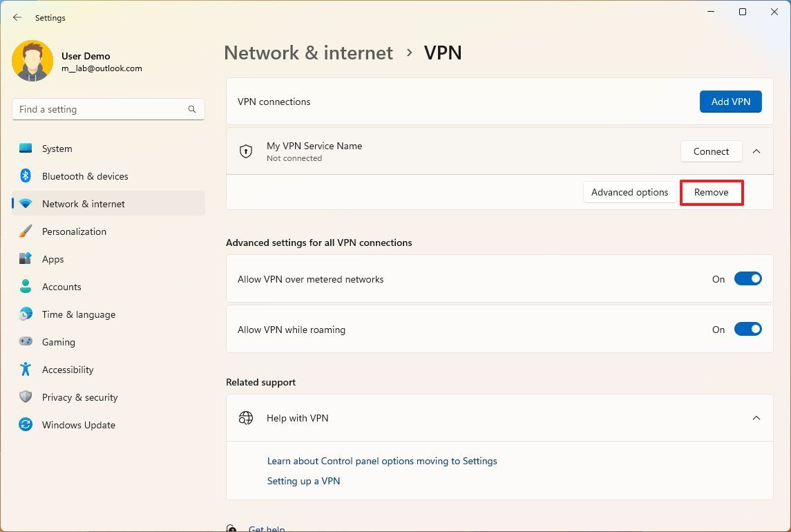This screenshot has height=532, width=791.
Task: Click the User Demo avatar picture
Action: (x=32, y=61)
